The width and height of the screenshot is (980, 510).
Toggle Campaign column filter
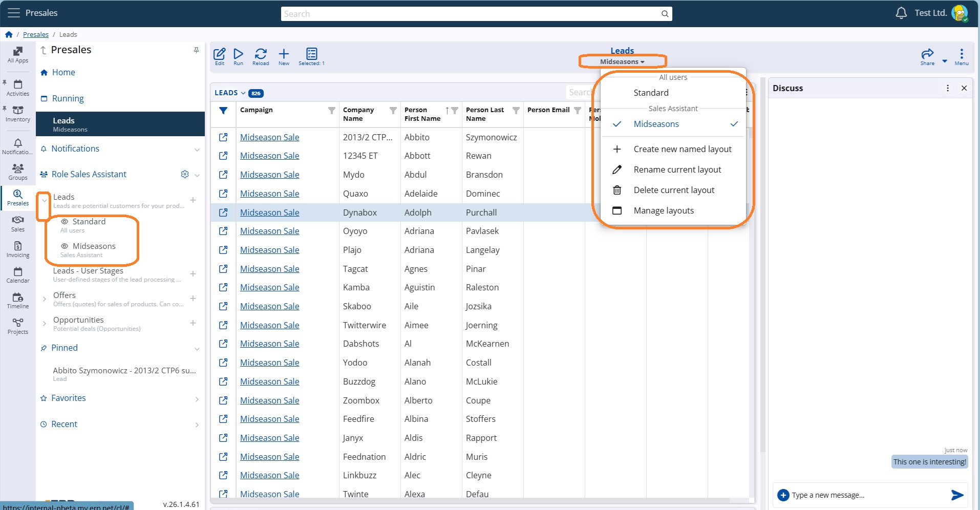pyautogui.click(x=331, y=110)
